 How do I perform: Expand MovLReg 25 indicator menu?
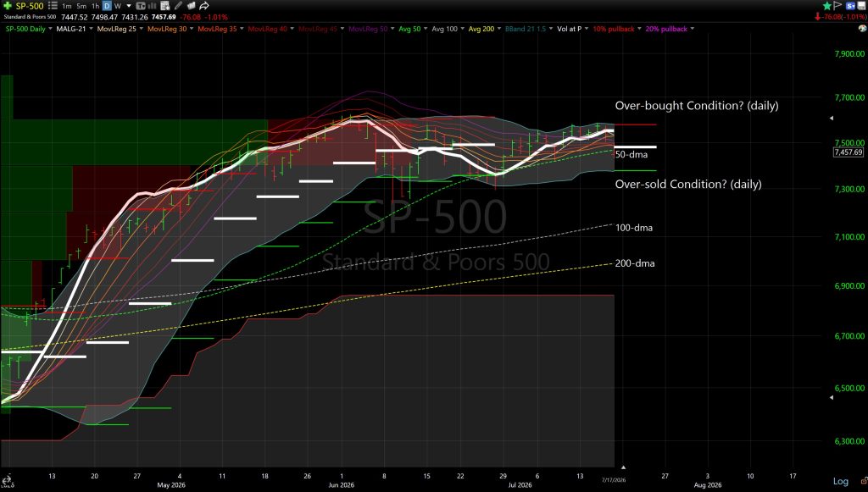click(141, 29)
